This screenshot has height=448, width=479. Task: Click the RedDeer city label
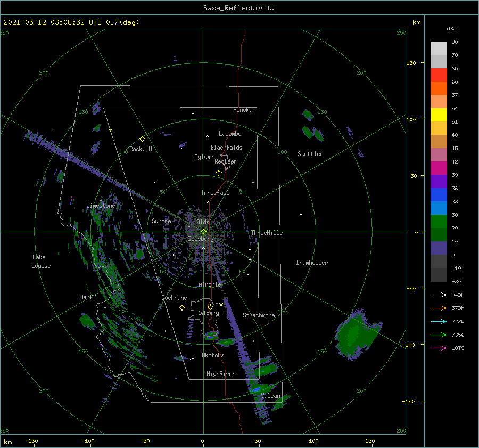click(226, 161)
